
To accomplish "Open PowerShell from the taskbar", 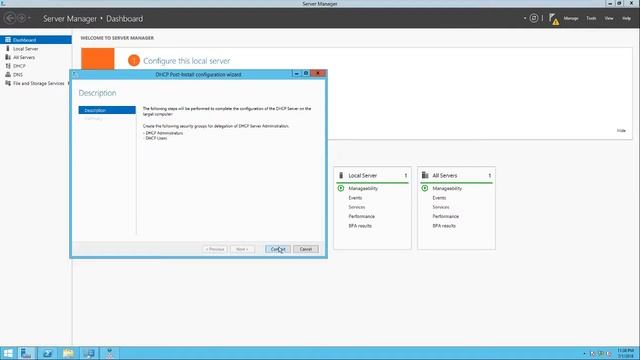I will pos(47,353).
